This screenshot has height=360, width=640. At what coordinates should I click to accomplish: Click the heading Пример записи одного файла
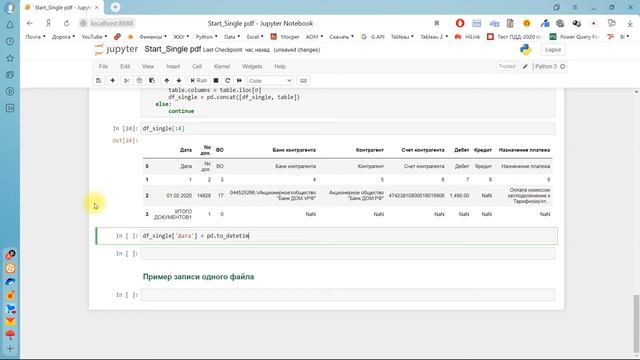(x=198, y=277)
